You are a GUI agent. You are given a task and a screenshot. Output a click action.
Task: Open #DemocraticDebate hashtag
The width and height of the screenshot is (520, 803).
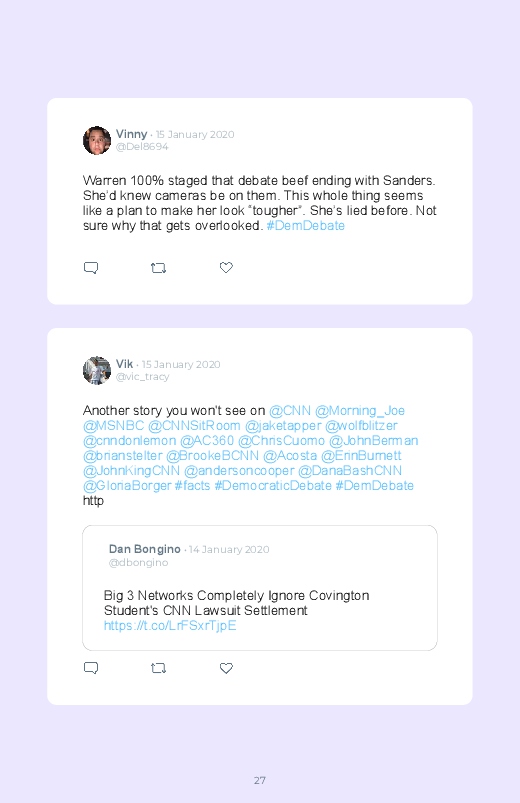[273, 485]
